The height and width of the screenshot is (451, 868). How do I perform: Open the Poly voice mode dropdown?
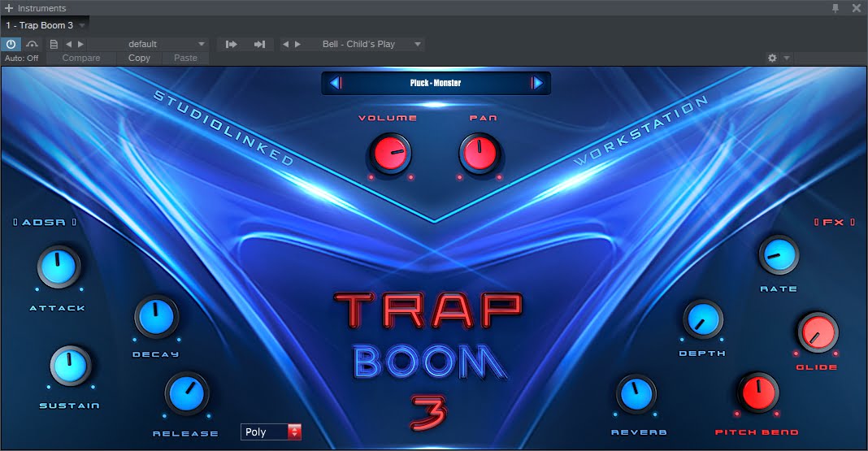click(x=271, y=432)
